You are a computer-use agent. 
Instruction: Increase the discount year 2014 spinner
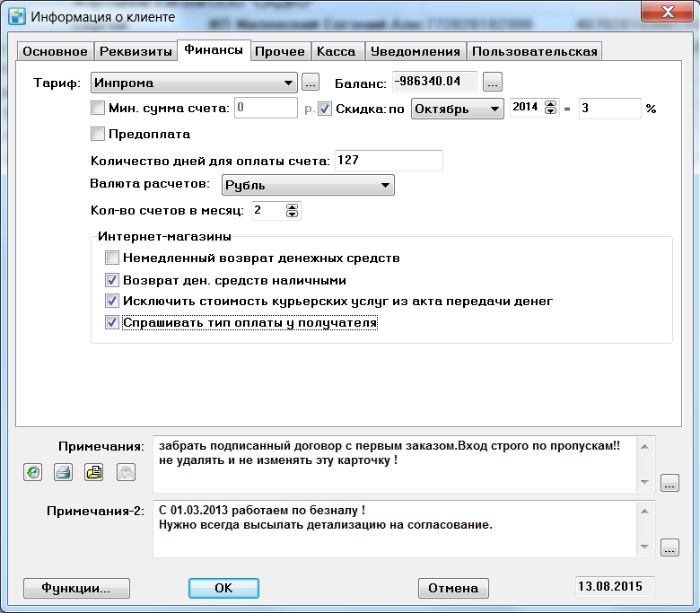click(x=551, y=103)
